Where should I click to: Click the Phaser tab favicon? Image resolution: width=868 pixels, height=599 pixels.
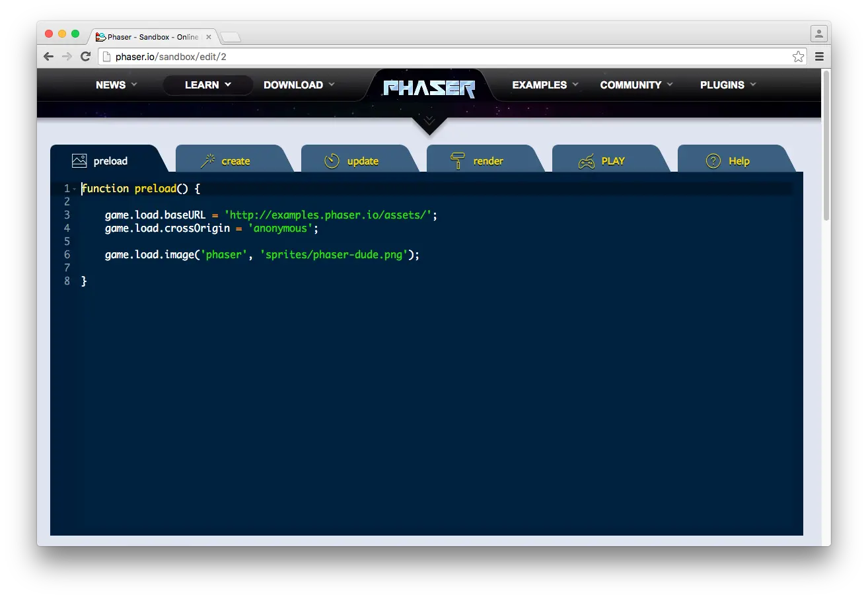pyautogui.click(x=101, y=37)
